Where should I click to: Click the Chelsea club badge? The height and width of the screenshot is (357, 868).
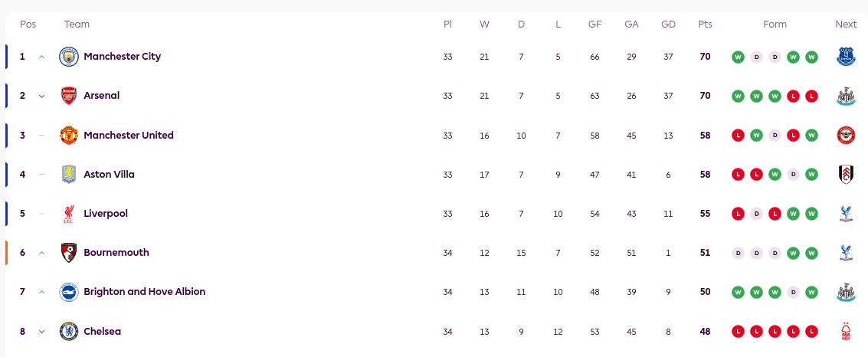coord(69,332)
